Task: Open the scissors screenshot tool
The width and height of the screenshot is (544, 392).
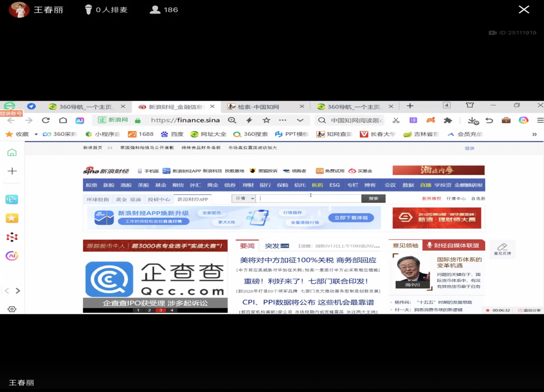Action: tap(396, 120)
